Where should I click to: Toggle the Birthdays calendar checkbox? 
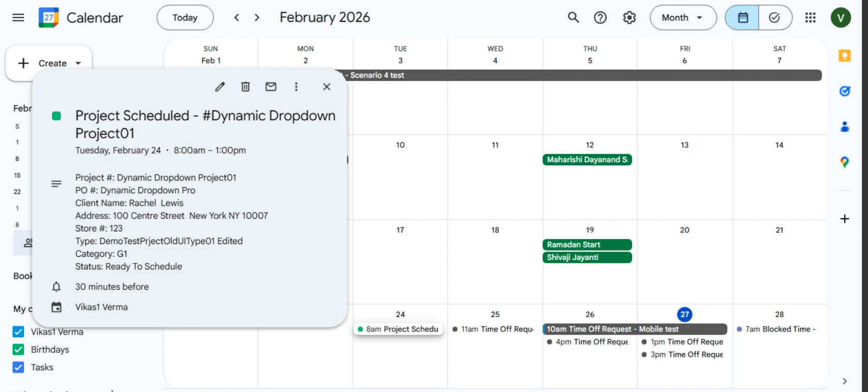click(18, 350)
